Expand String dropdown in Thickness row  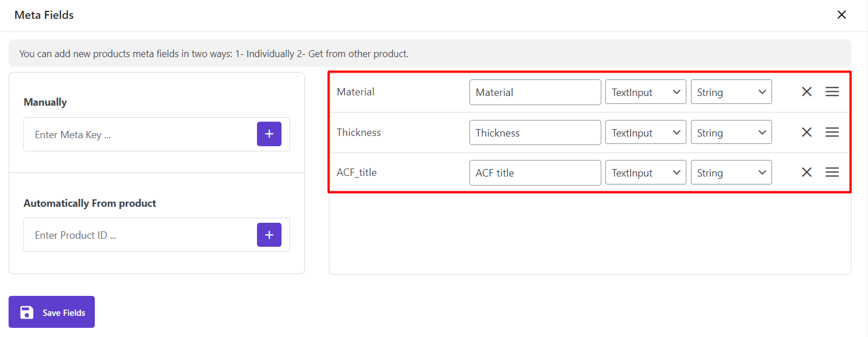[731, 133]
